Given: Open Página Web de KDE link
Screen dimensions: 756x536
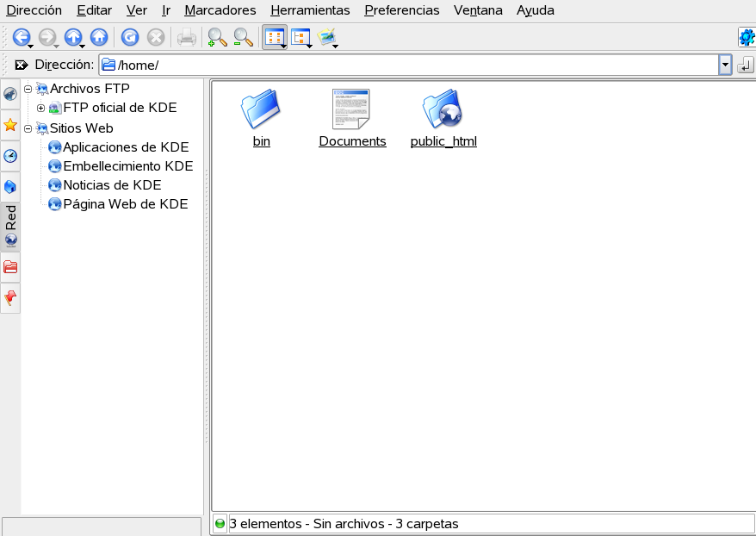Looking at the screenshot, I should (126, 204).
